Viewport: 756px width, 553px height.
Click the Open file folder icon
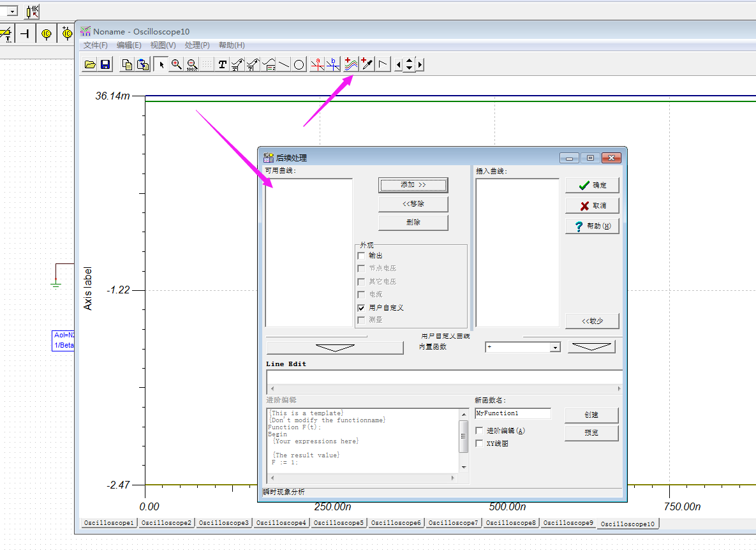click(x=90, y=64)
